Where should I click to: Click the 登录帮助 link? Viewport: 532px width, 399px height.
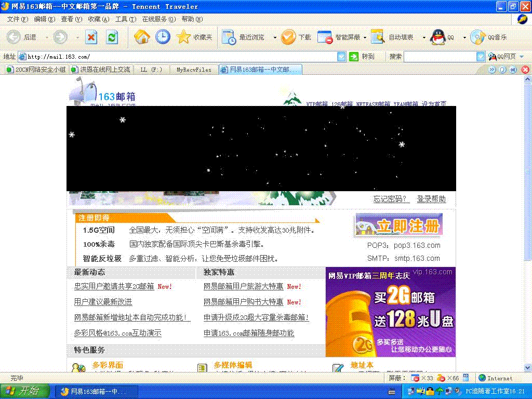(x=431, y=199)
